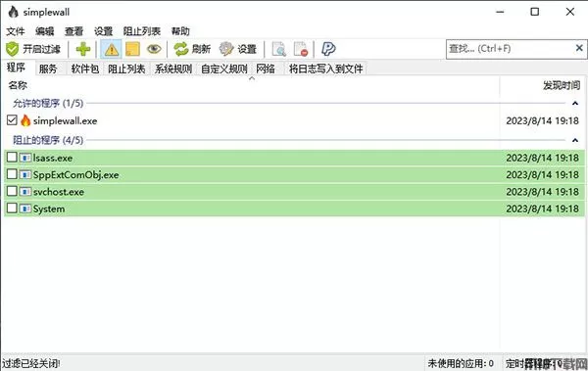This screenshot has width=588, height=371.
Task: Open the 编辑 menu
Action: click(45, 31)
